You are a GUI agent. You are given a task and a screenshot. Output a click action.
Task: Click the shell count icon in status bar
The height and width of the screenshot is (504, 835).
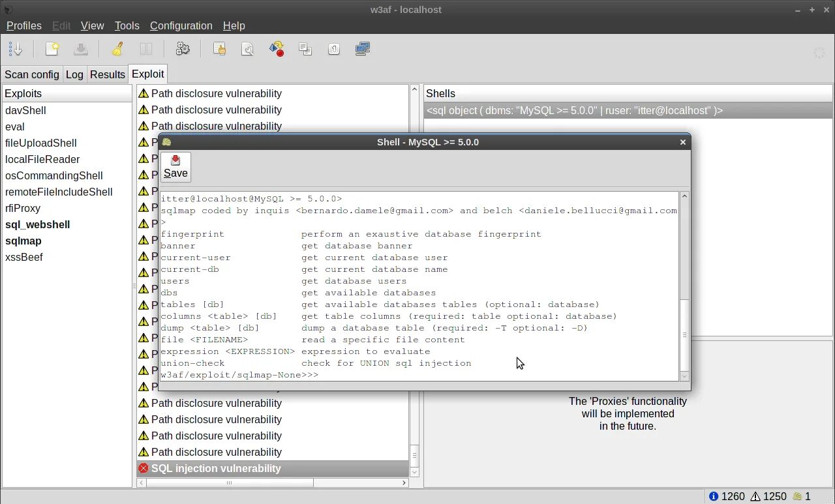[797, 497]
